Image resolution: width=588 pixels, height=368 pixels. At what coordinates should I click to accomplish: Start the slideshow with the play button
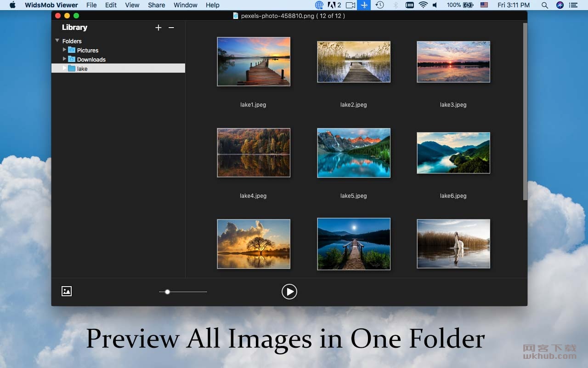[x=289, y=292]
